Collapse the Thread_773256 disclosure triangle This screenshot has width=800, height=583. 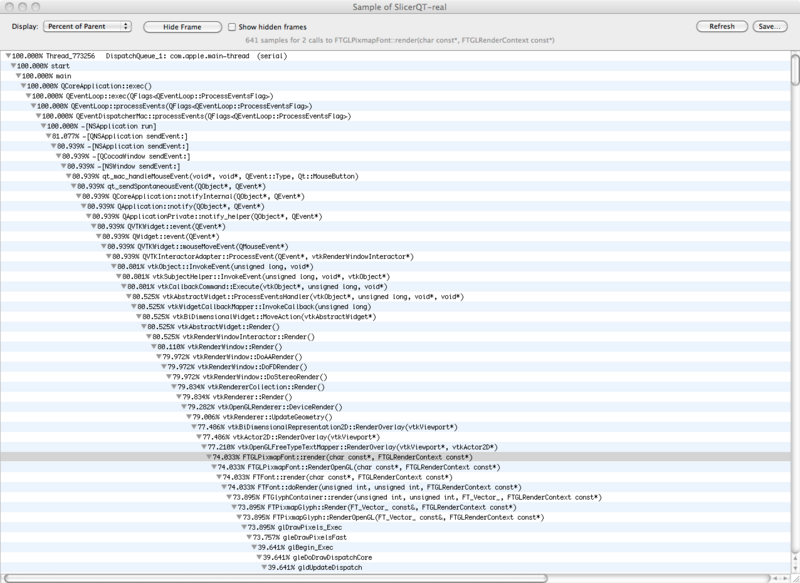(10, 53)
